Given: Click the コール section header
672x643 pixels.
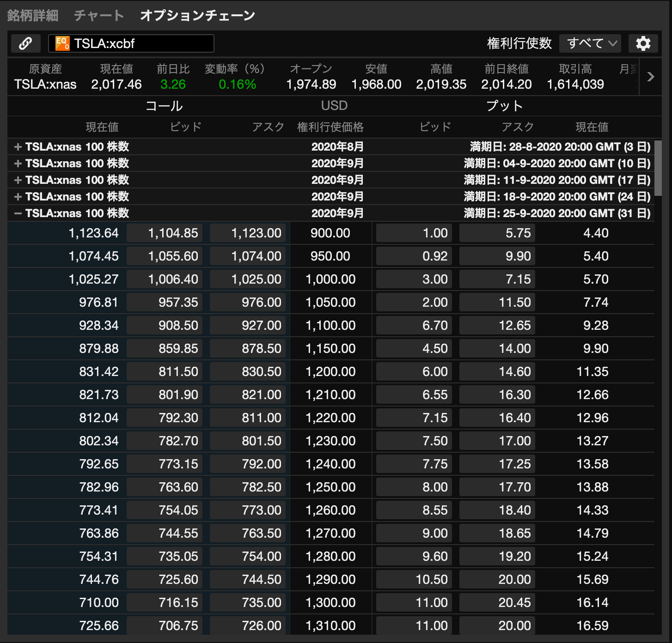Looking at the screenshot, I should (164, 106).
